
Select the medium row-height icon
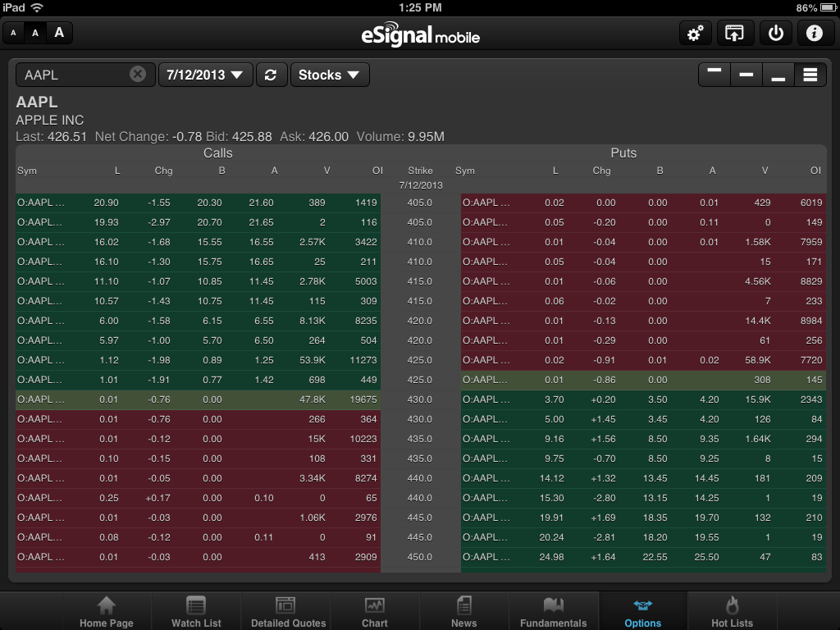tap(746, 75)
